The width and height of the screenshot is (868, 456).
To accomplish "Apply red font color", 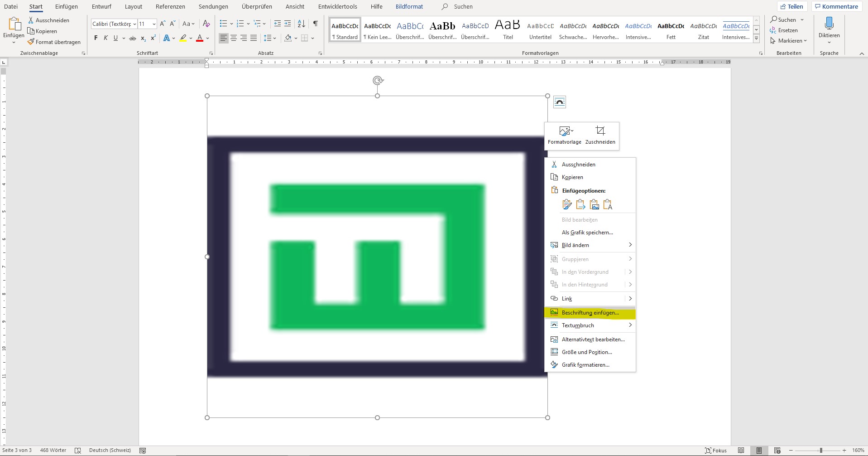I will (x=200, y=38).
